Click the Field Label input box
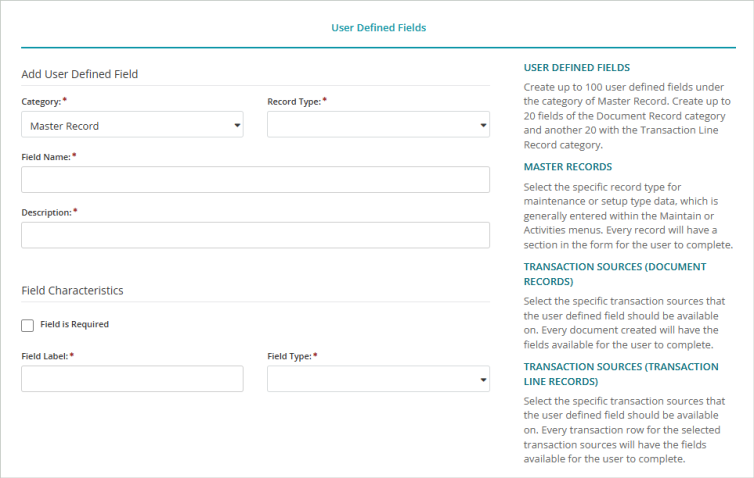The height and width of the screenshot is (478, 754). (132, 379)
